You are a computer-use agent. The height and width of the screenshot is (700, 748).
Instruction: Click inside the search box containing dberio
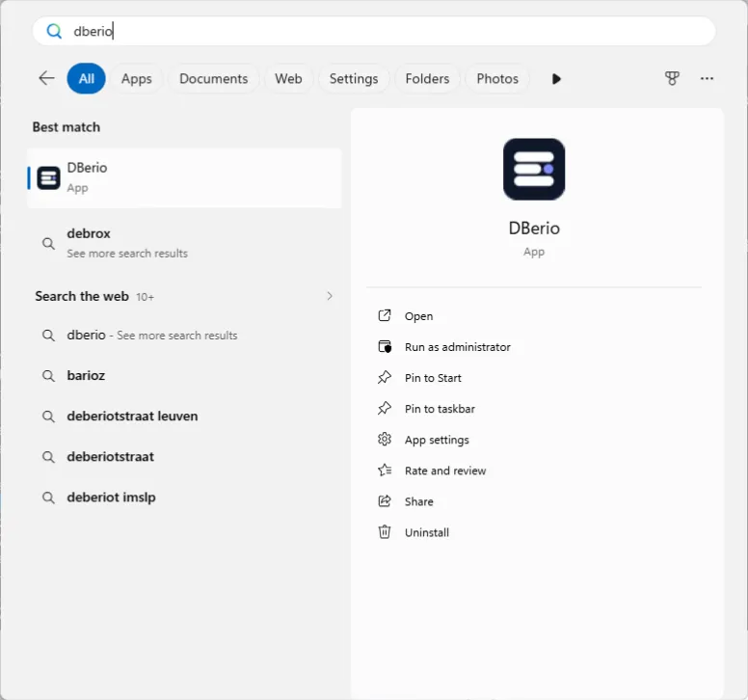click(x=374, y=31)
